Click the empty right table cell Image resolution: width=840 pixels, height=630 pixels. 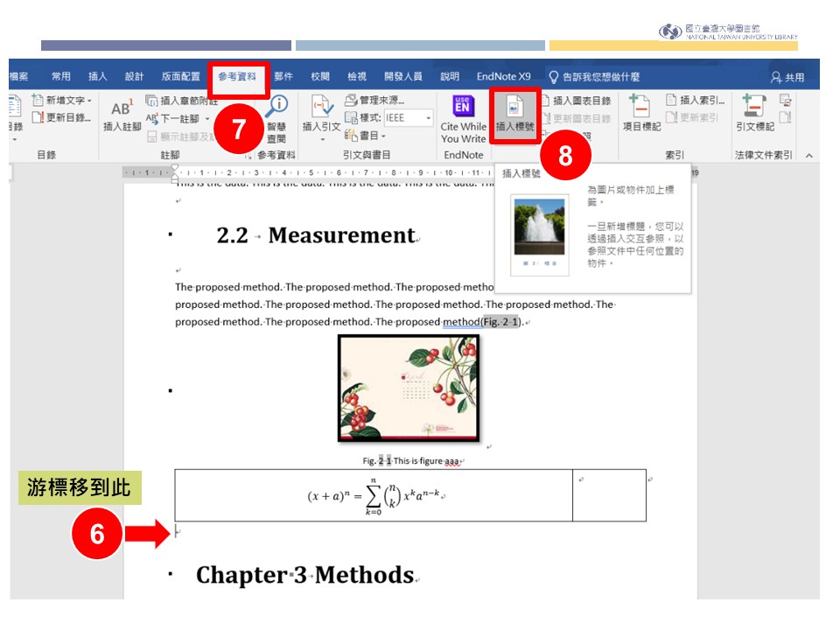click(x=609, y=495)
